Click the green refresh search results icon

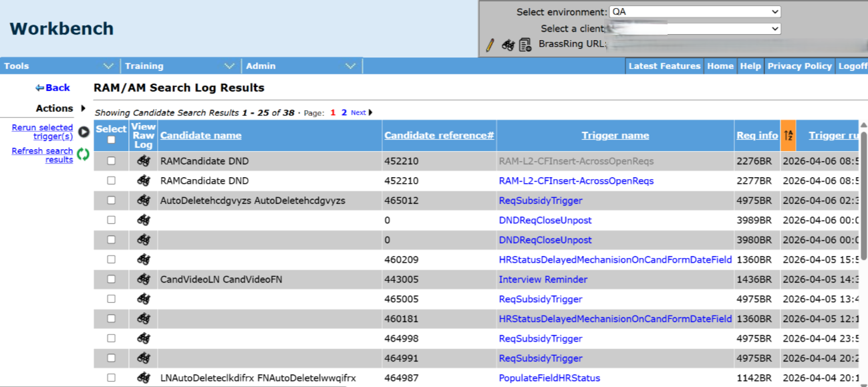pos(84,155)
